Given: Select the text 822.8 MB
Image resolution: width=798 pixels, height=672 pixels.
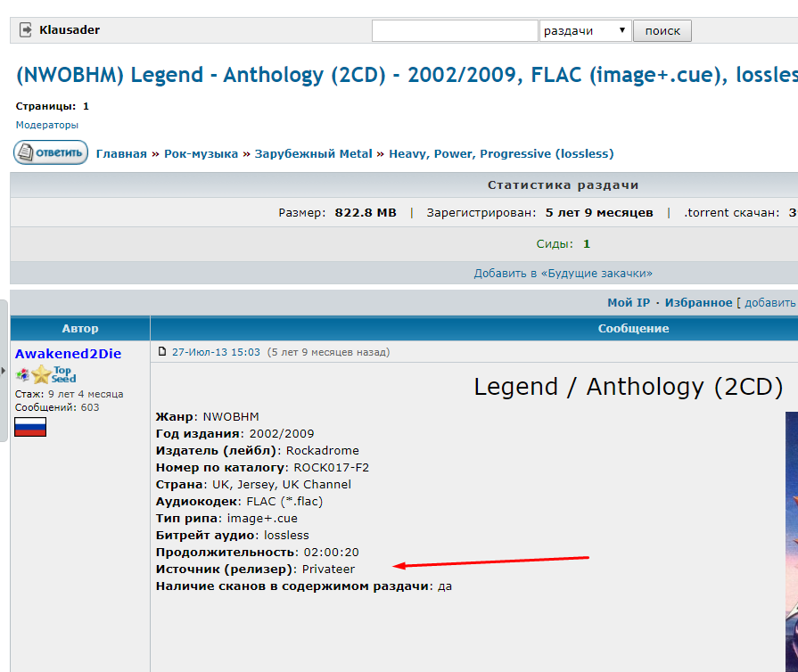Looking at the screenshot, I should click(366, 213).
